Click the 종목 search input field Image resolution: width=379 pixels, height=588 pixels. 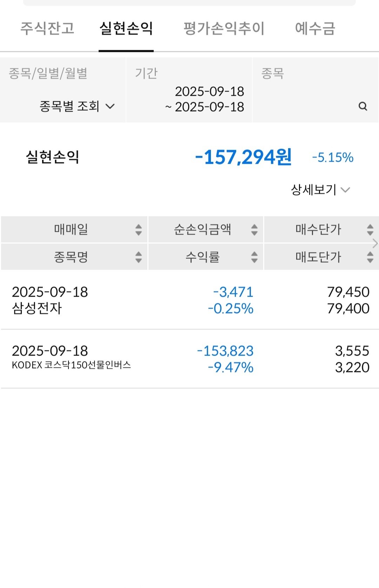(309, 106)
